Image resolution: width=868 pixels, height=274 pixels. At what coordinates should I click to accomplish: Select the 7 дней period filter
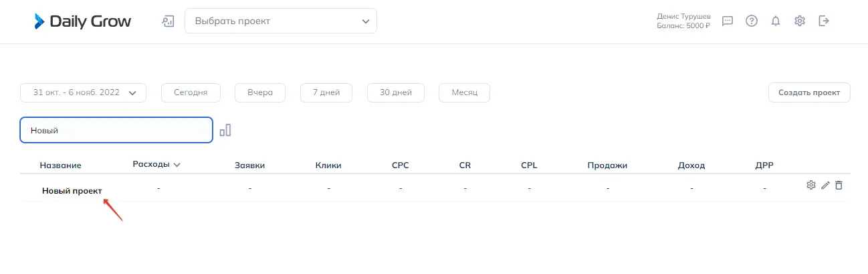pos(326,92)
